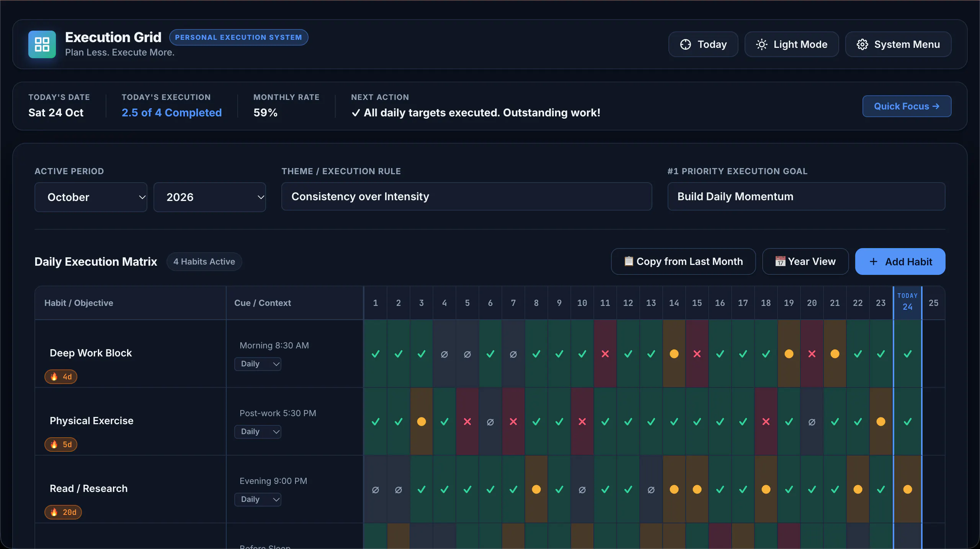
Task: Click the 2.5 of 4 Completed stat
Action: (171, 113)
